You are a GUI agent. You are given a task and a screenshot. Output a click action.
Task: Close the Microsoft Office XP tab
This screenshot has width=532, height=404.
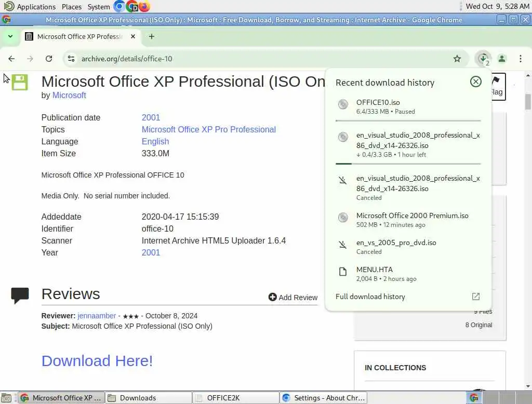click(133, 36)
